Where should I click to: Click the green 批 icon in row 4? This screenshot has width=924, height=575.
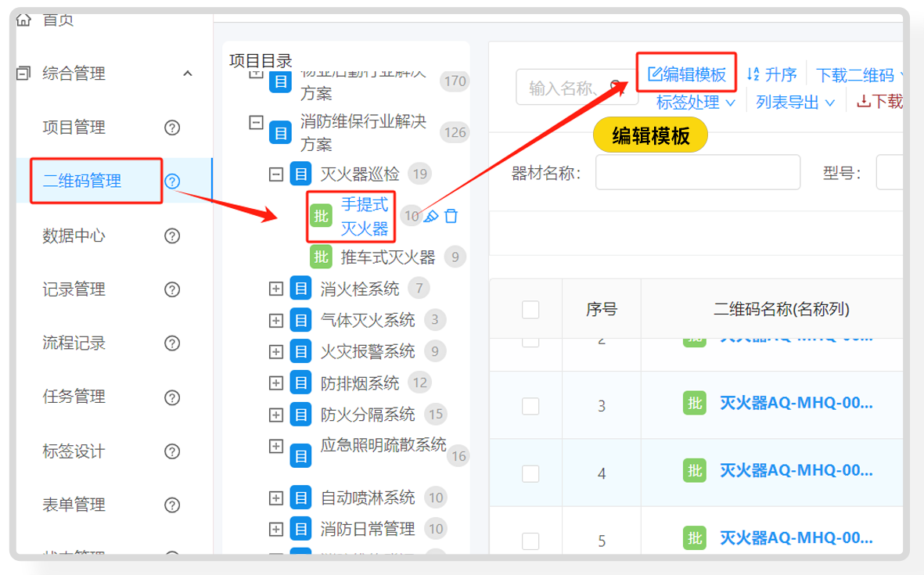tap(695, 471)
